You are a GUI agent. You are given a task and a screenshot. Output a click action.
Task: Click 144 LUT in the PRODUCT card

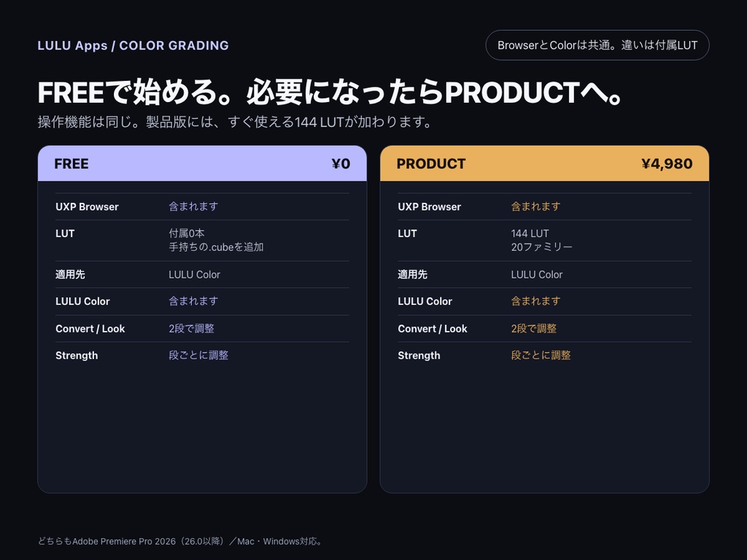[x=530, y=233]
